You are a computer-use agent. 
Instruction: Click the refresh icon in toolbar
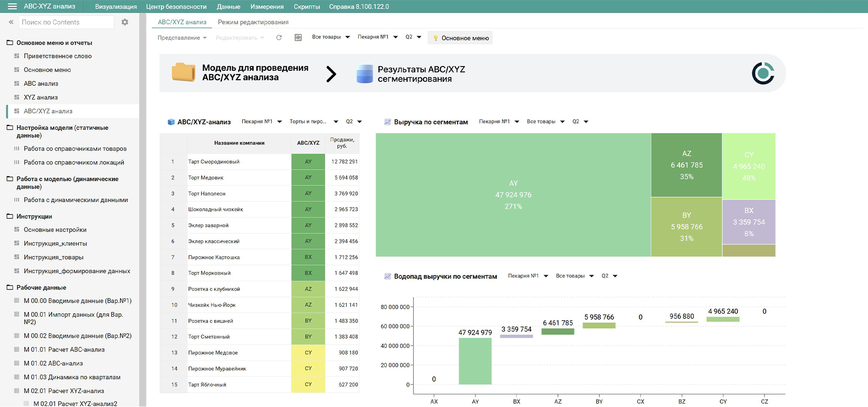[279, 38]
